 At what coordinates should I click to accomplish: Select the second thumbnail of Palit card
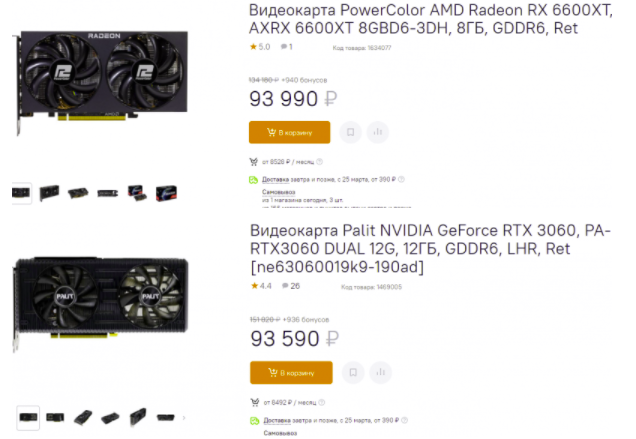click(55, 417)
